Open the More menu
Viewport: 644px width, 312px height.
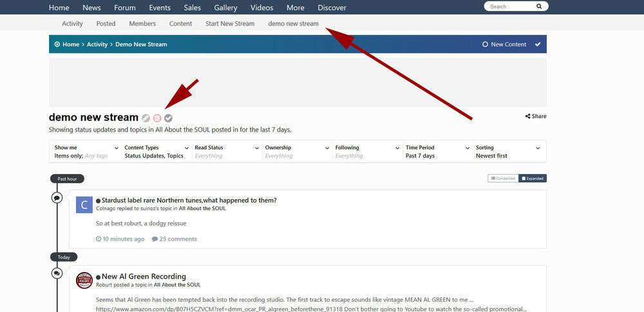[296, 7]
